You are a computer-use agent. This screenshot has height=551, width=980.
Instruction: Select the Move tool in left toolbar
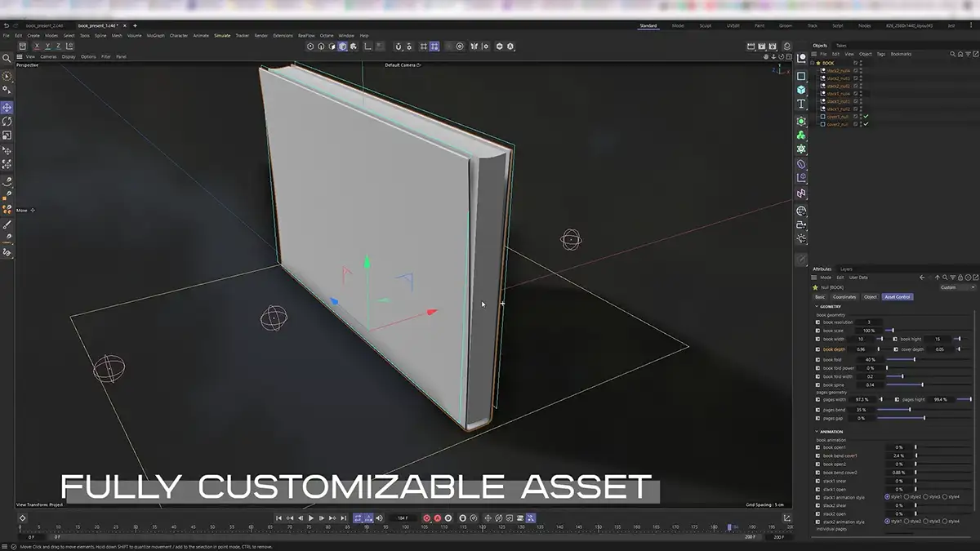7,108
